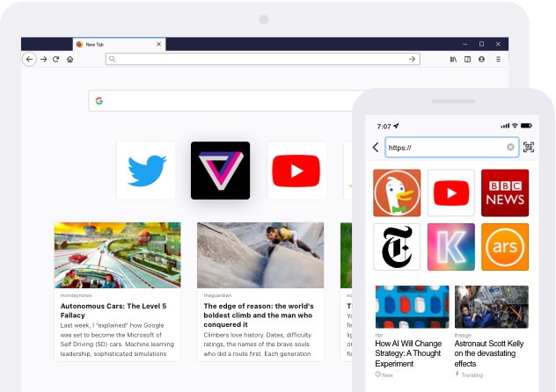The image size is (556, 392).
Task: Open DuckDuckGo tile on phone
Action: point(397,193)
